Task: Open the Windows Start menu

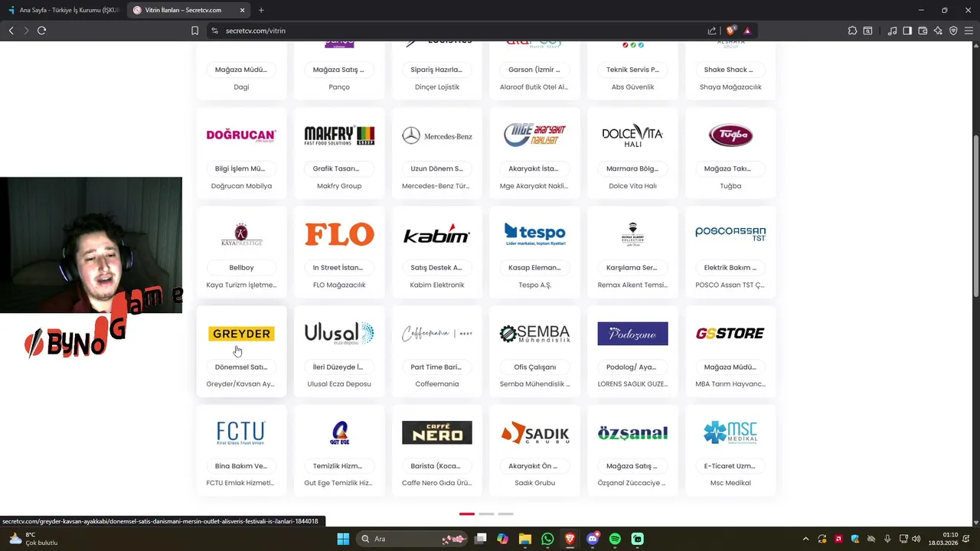Action: click(343, 539)
